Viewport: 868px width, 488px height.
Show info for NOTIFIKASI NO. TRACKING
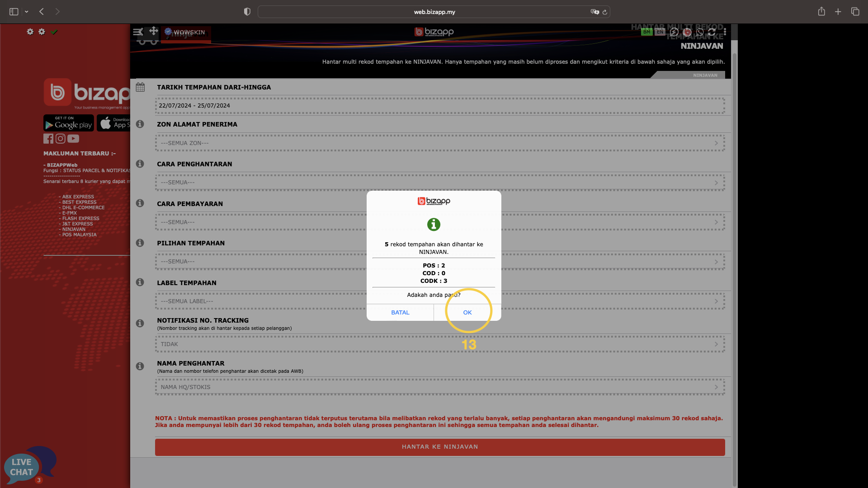pos(140,323)
